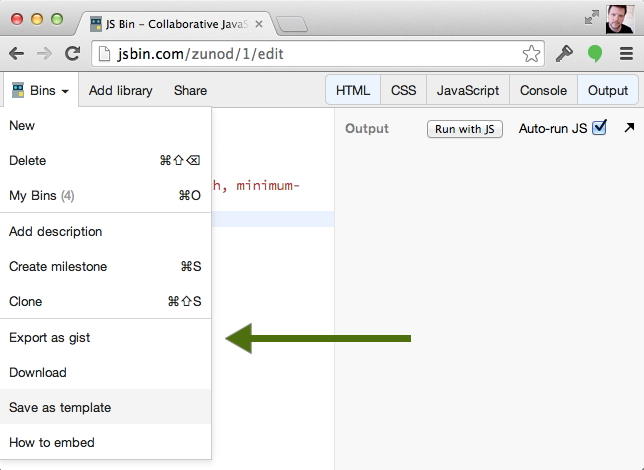Pop out the output with arrow icon
This screenshot has width=644, height=470.
(629, 128)
